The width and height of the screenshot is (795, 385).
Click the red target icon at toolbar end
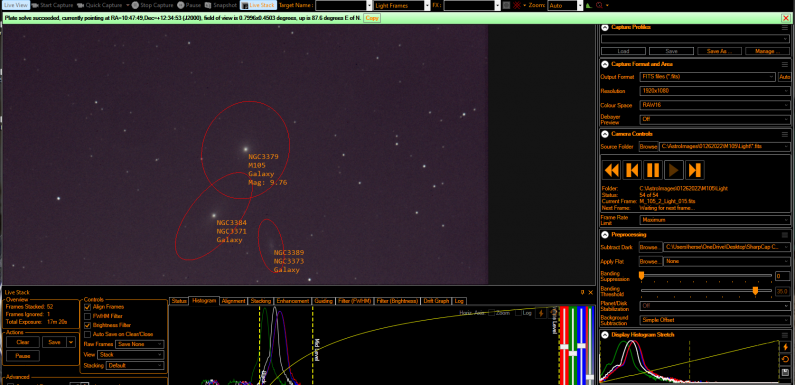coord(599,6)
